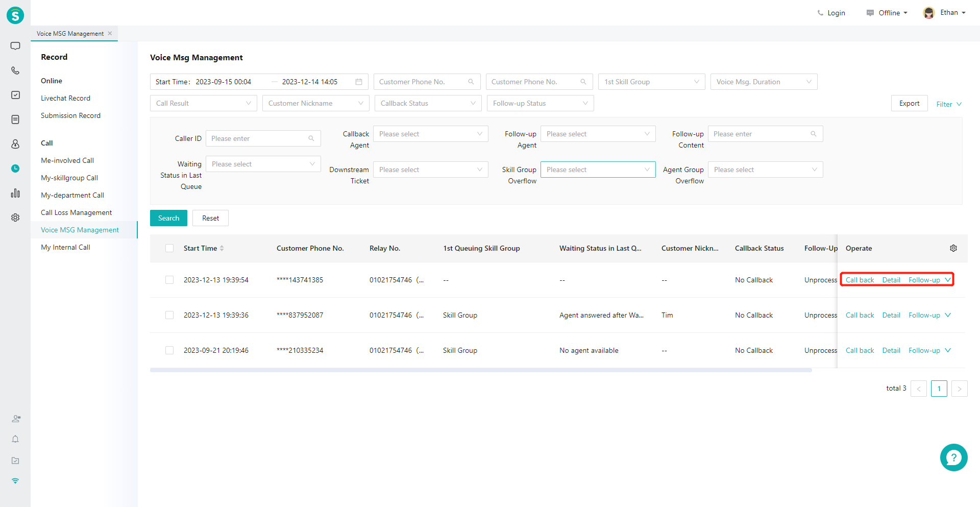Open the Voice Msg. Duration dropdown
This screenshot has height=507, width=980.
pos(764,82)
